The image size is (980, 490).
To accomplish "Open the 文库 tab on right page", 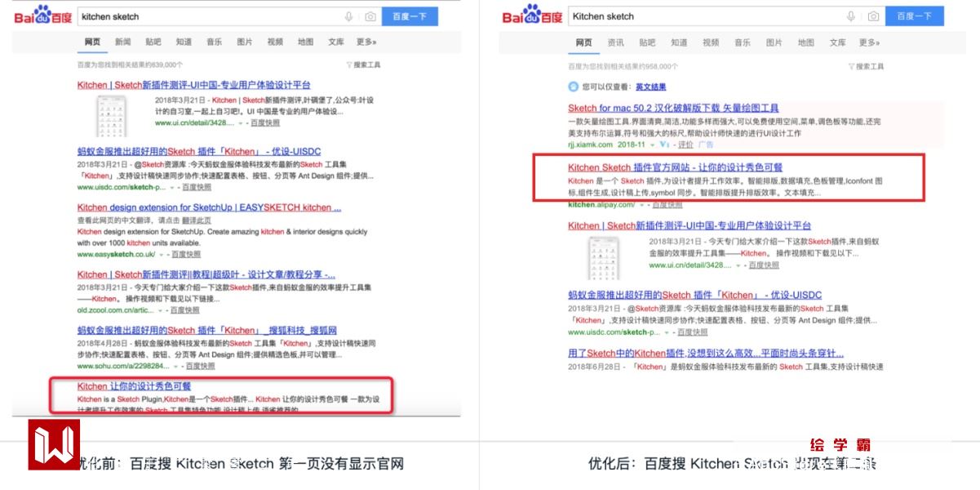I will [x=838, y=42].
